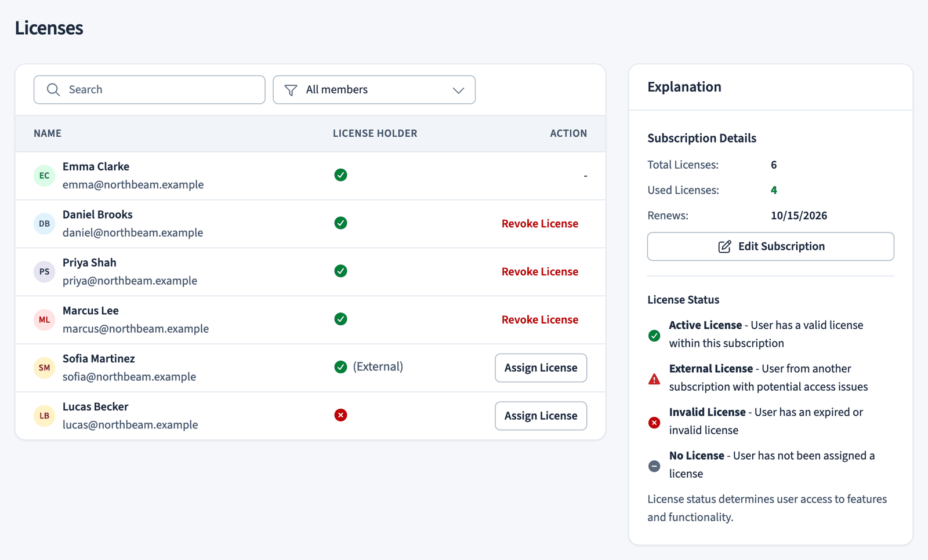Click the Invalid License red cross legend icon
928x560 pixels.
click(x=654, y=423)
